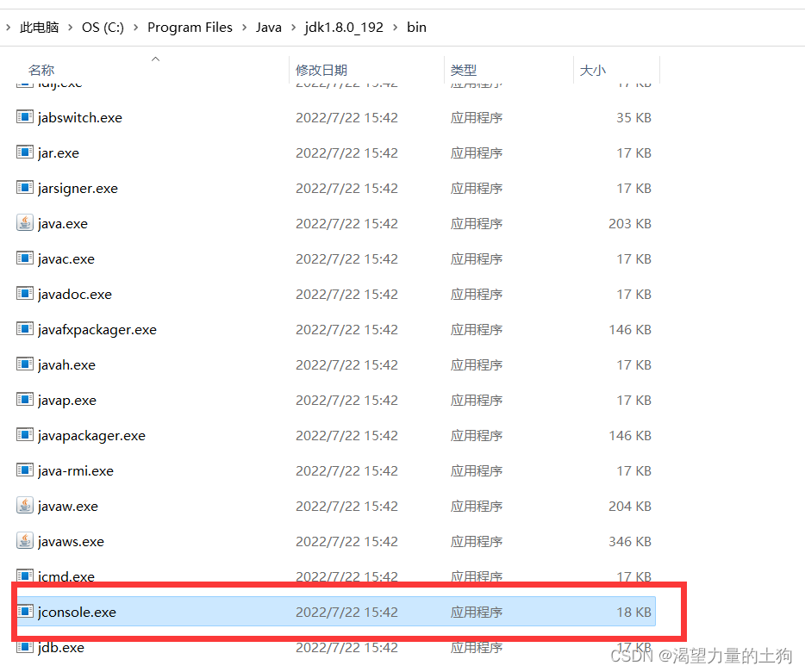Expand the chevron after jdk1.8.0_192
Image resolution: width=805 pixels, height=672 pixels.
tap(396, 28)
